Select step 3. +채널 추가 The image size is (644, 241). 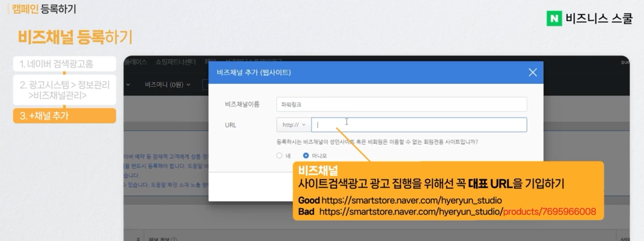pos(65,116)
